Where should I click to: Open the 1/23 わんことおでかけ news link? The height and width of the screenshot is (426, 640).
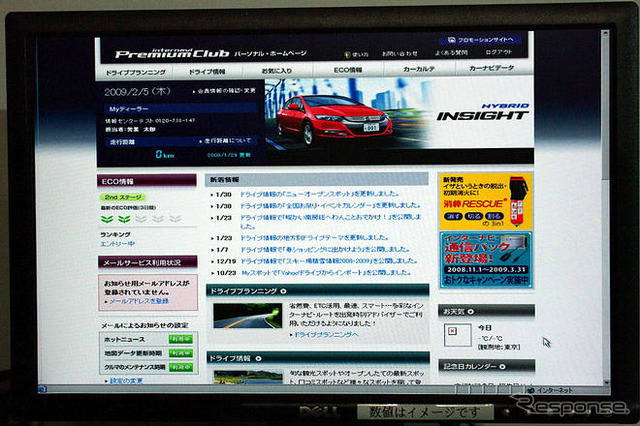click(330, 221)
